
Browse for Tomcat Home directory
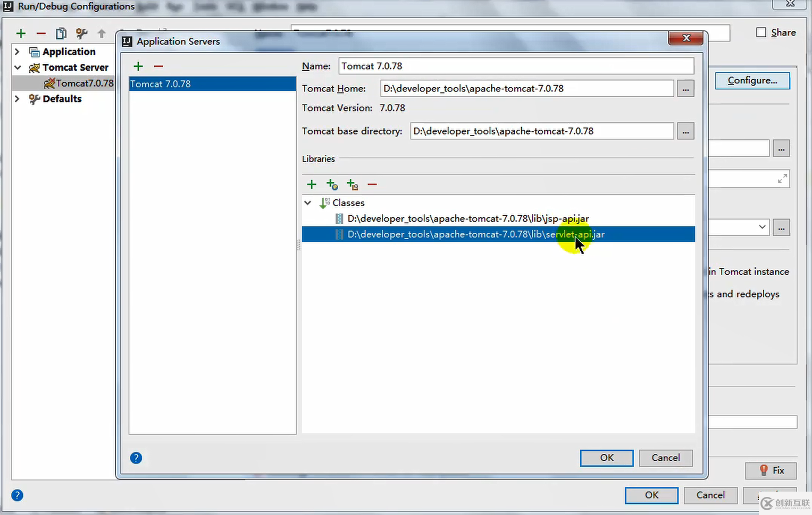pyautogui.click(x=685, y=89)
